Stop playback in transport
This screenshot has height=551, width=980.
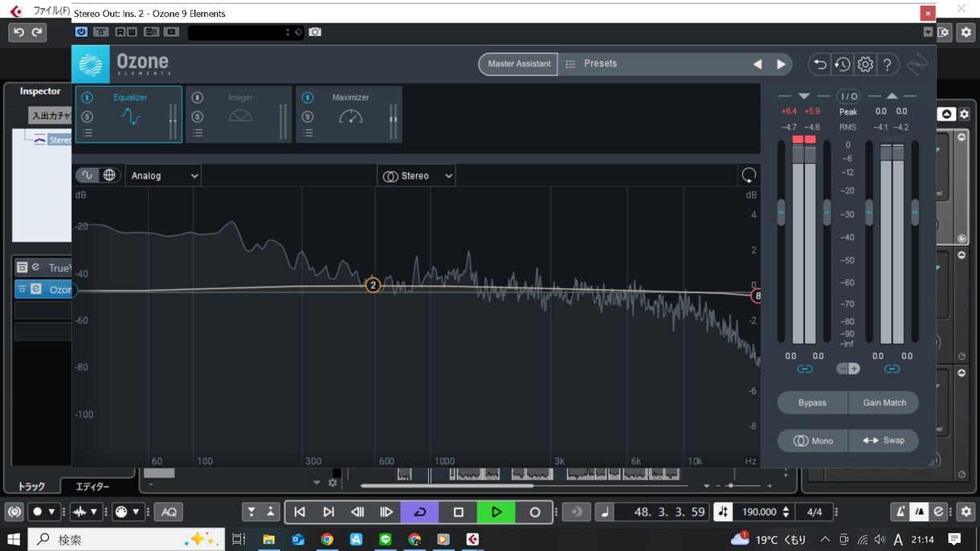pos(458,512)
